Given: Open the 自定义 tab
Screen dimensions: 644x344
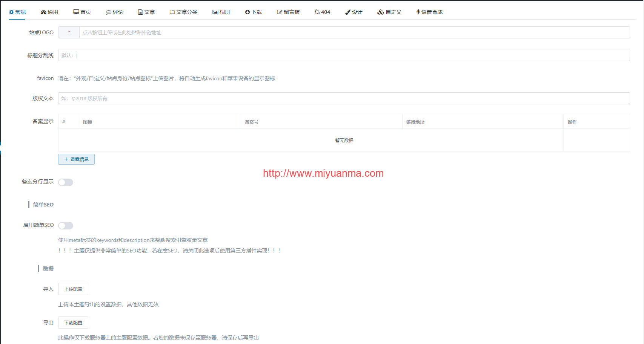Looking at the screenshot, I should [389, 12].
